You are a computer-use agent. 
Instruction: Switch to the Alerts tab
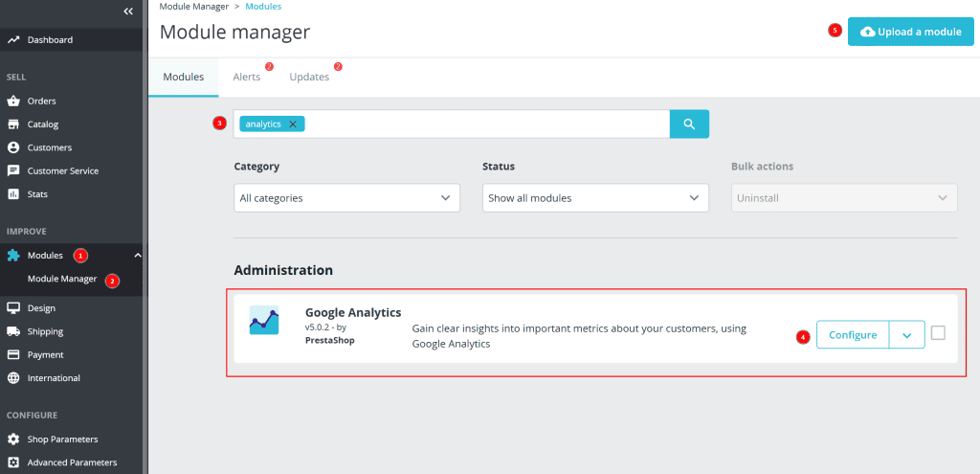tap(247, 77)
